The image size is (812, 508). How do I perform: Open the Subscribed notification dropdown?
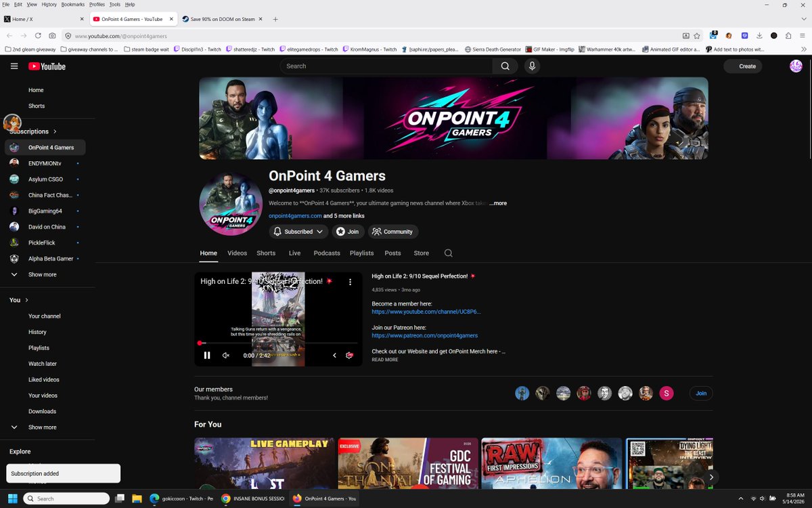298,232
